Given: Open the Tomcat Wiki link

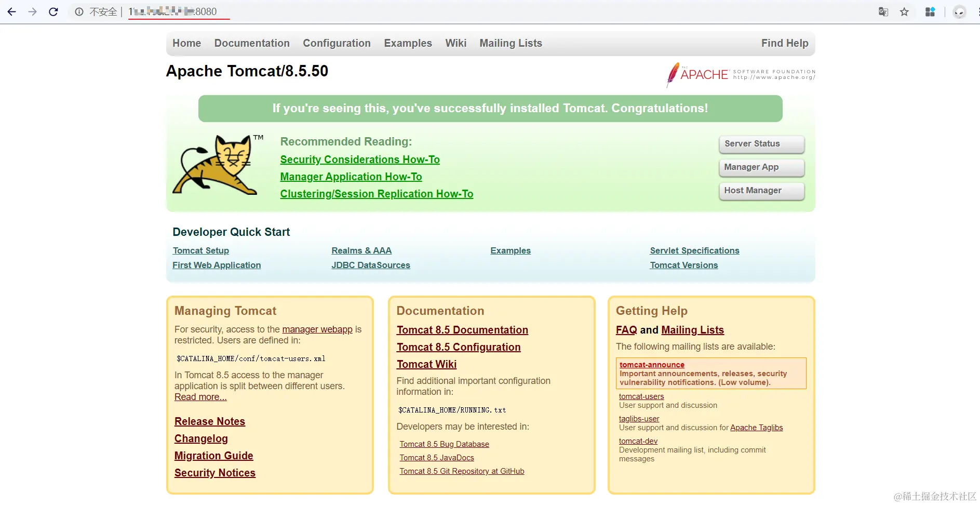Looking at the screenshot, I should pyautogui.click(x=426, y=364).
